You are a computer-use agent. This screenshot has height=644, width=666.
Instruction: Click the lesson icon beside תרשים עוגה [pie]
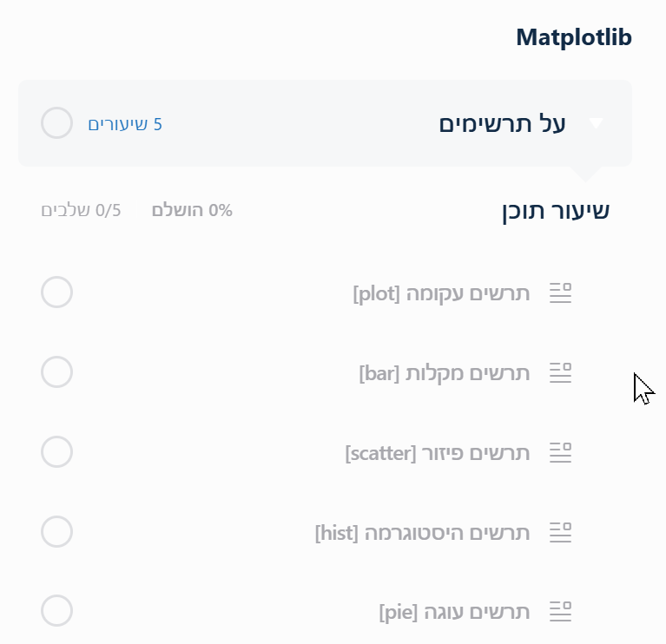coord(561,611)
